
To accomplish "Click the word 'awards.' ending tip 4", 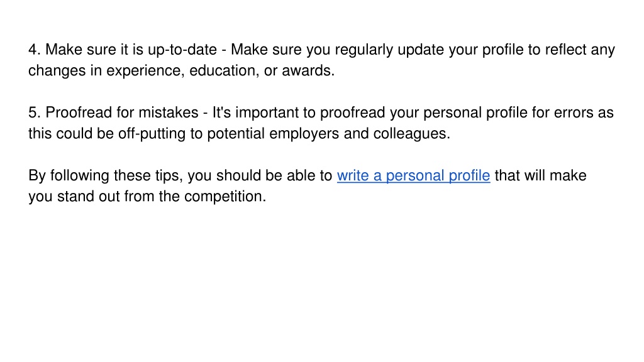I will (308, 70).
